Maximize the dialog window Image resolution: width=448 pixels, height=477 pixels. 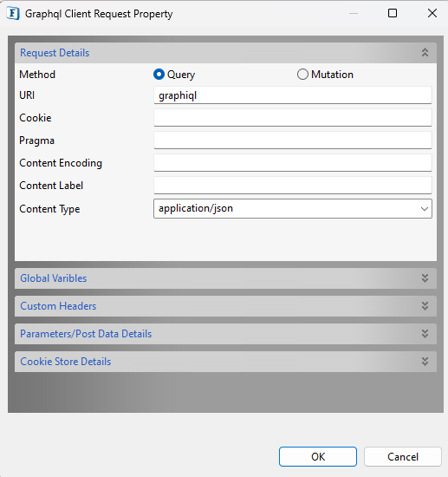click(393, 13)
